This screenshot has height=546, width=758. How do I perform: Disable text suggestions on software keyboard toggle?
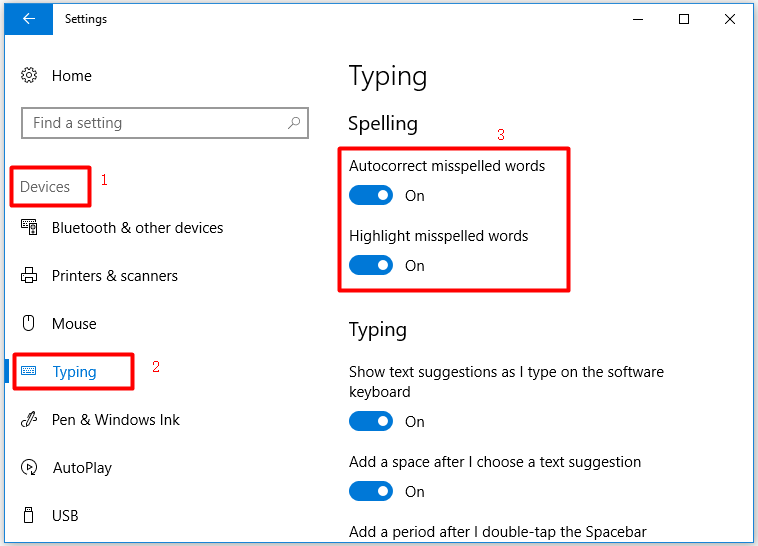[371, 421]
